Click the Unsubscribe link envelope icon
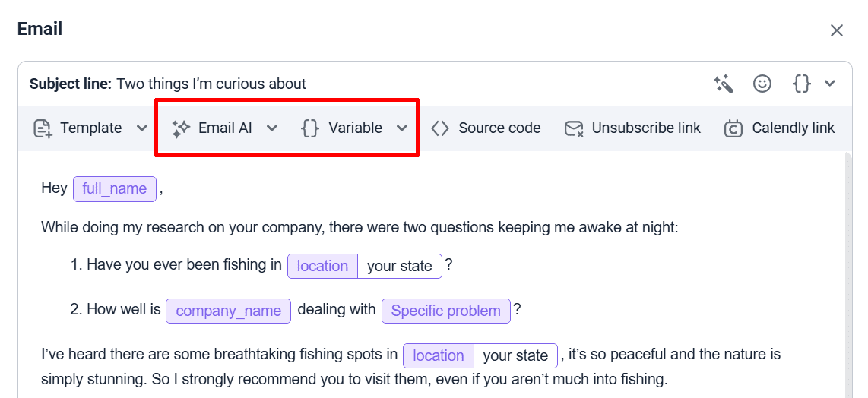The image size is (868, 398). tap(574, 128)
